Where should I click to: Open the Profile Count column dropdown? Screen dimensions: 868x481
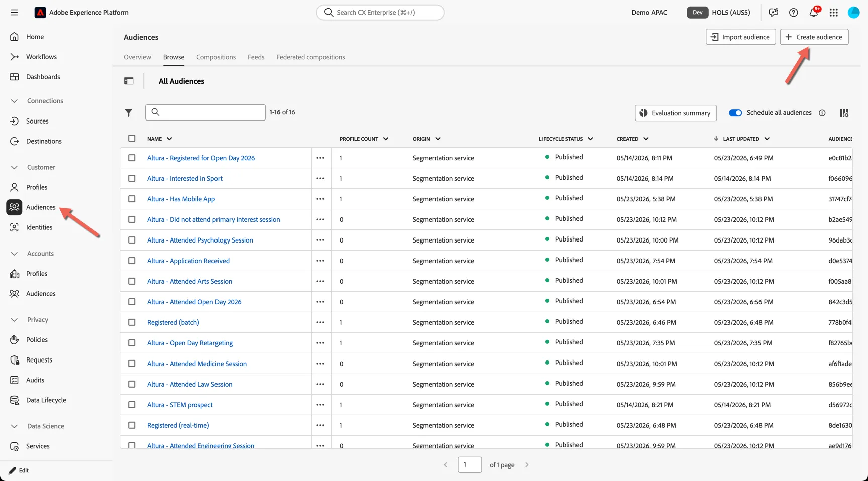tap(385, 139)
